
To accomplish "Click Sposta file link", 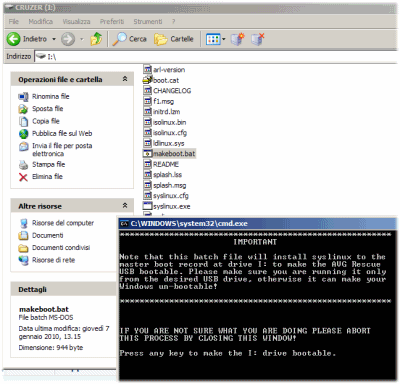I will coord(48,109).
